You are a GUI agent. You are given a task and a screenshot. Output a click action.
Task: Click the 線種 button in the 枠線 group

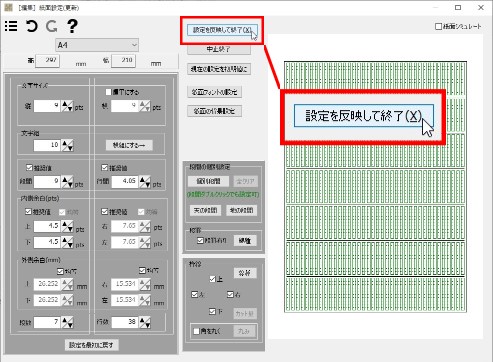click(x=245, y=273)
